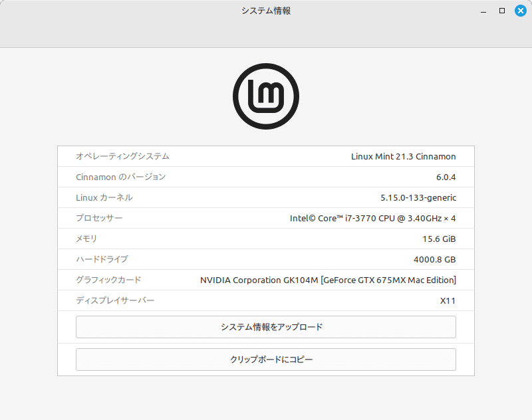Click クリップボードにコピー to copy system info
Image resolution: width=532 pixels, height=420 pixels.
coord(266,359)
